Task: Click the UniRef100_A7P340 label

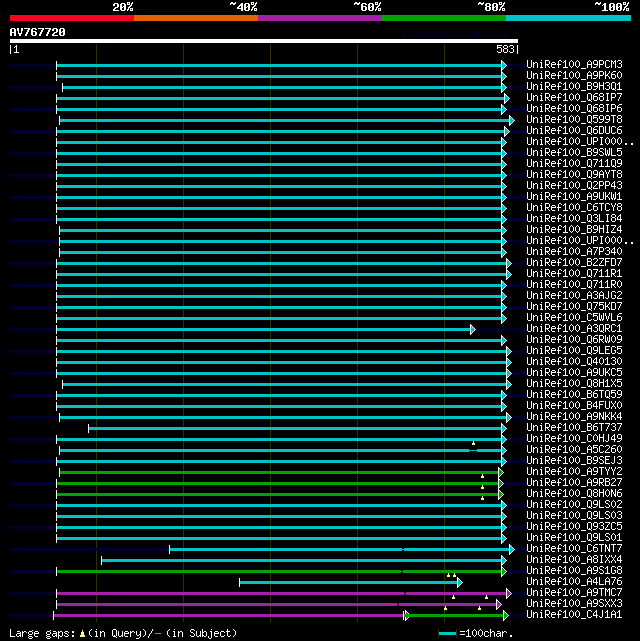Action: 574,251
